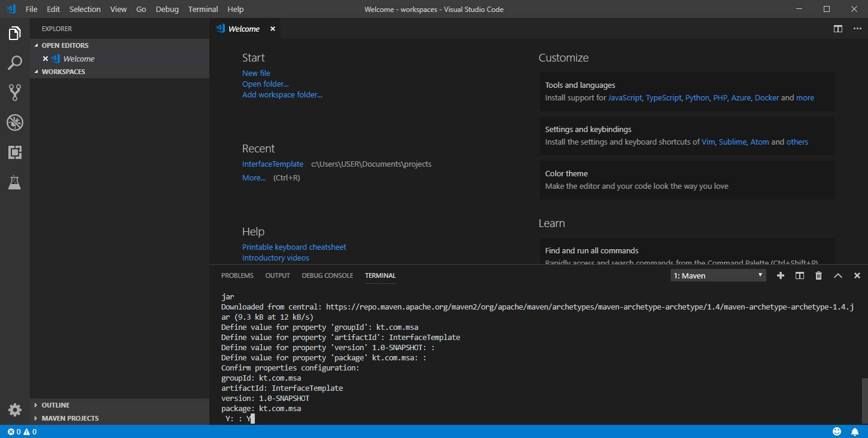This screenshot has width=868, height=438.
Task: Click the TypeScript language support link
Action: 663,97
